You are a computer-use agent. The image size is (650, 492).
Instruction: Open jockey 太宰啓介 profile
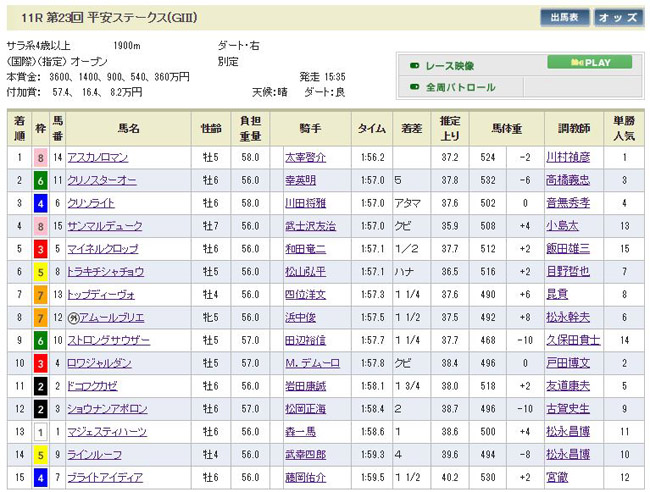click(306, 157)
